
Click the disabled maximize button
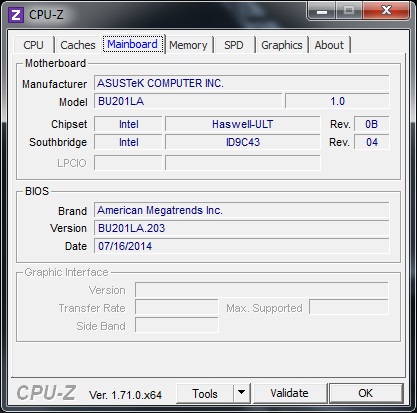[349, 11]
